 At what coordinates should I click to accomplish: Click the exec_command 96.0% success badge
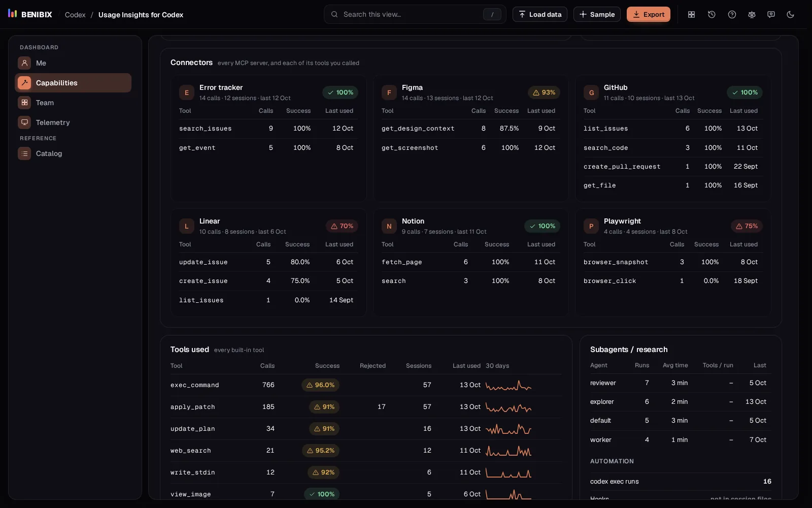click(x=320, y=385)
